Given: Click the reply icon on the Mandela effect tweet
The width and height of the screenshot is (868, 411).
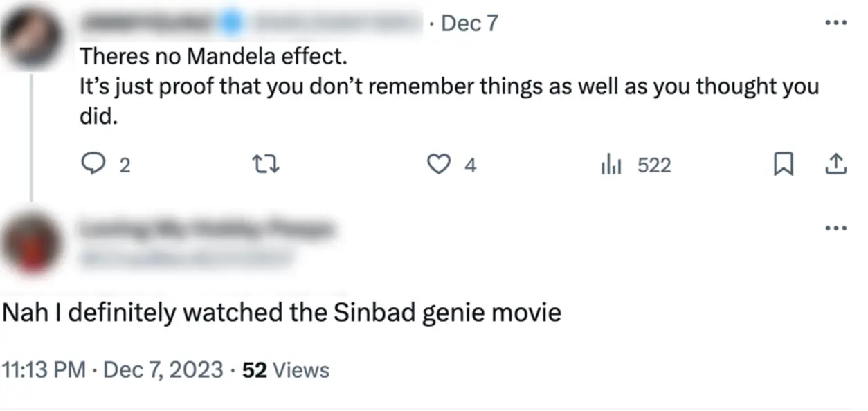Looking at the screenshot, I should 93,165.
